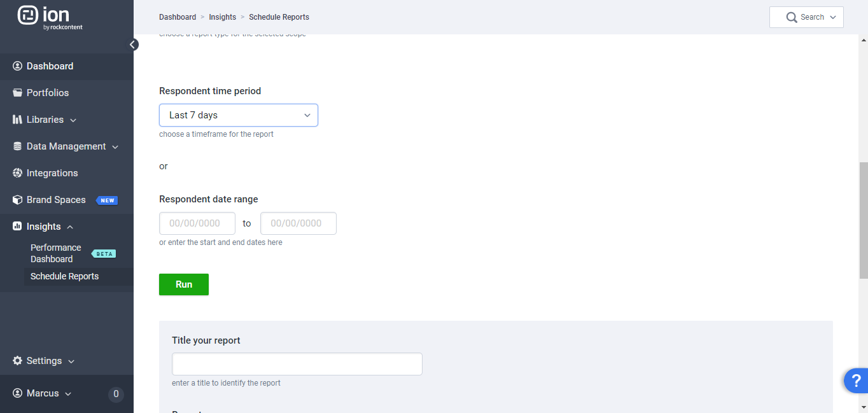Go to Insights via the breadcrumb
Viewport: 868px width, 413px height.
click(x=223, y=17)
